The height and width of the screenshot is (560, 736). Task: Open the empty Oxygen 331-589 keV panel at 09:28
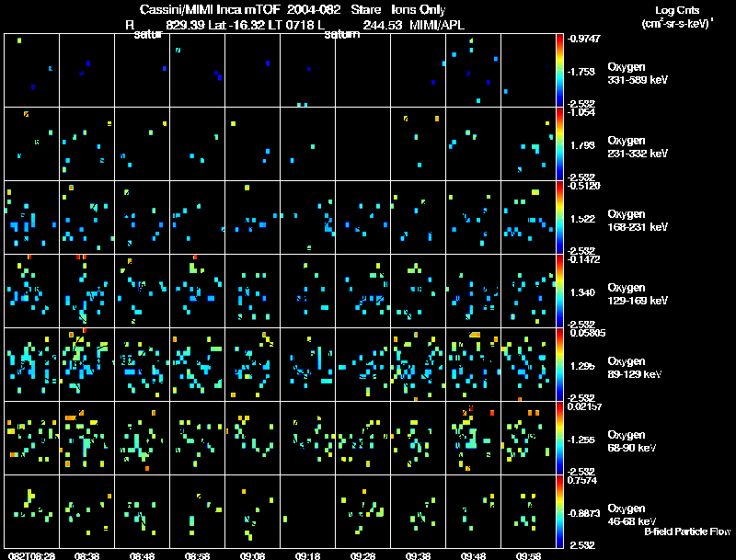tap(362, 70)
